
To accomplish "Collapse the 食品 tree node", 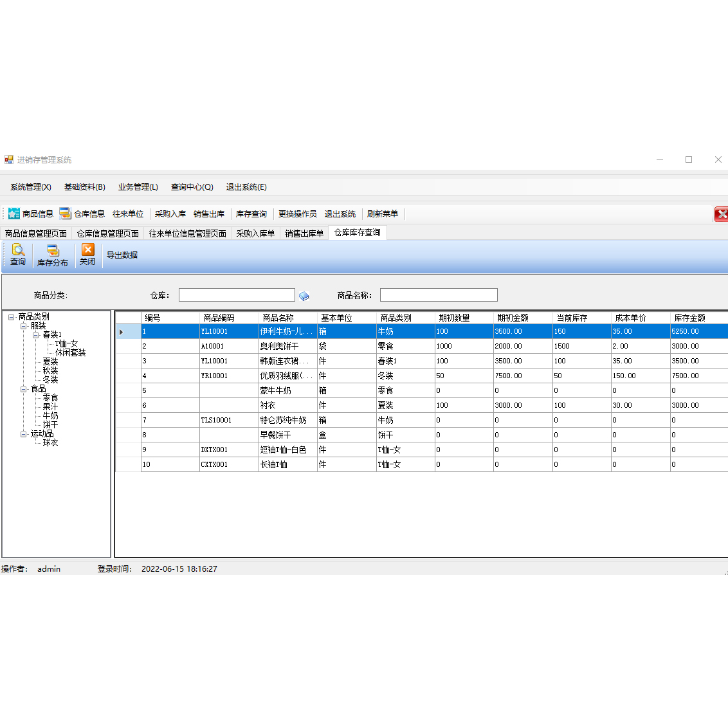I will pyautogui.click(x=24, y=389).
